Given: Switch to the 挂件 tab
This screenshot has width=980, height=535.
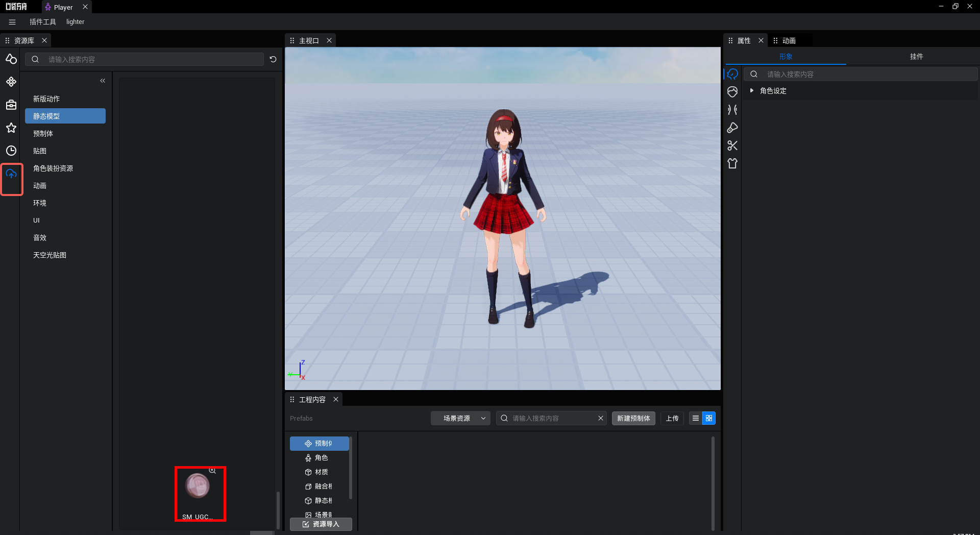Looking at the screenshot, I should coord(916,57).
